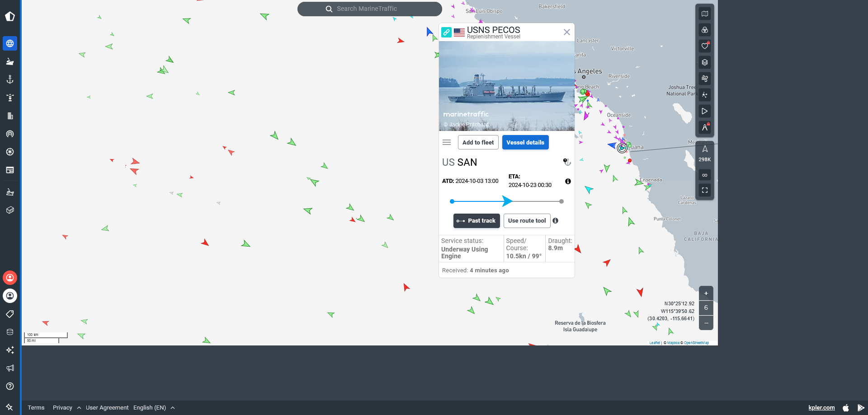Viewport: 868px width, 415px height.
Task: Open the locked favorites heart icon
Action: pos(705,46)
